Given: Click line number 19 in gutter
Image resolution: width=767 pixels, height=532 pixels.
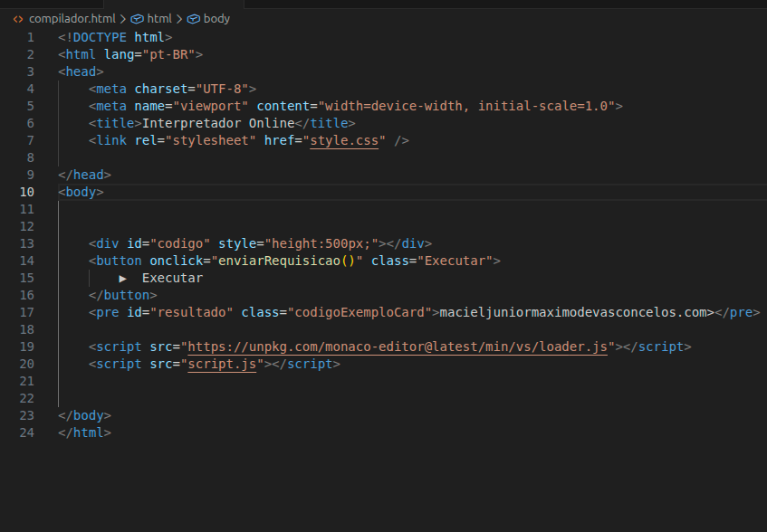Looking at the screenshot, I should 27,347.
